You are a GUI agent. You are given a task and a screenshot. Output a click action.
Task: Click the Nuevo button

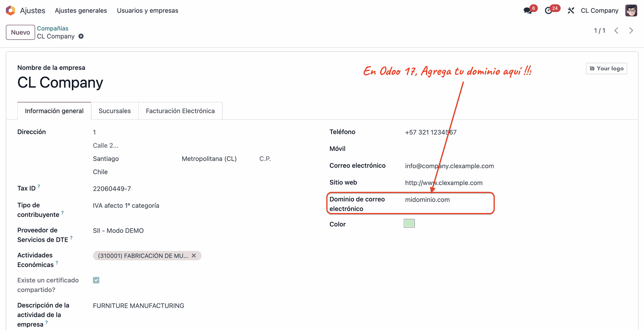coord(20,32)
